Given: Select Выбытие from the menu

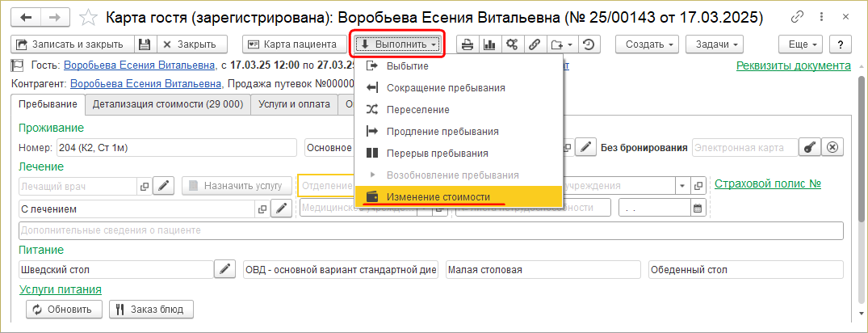Looking at the screenshot, I should pos(459,66).
